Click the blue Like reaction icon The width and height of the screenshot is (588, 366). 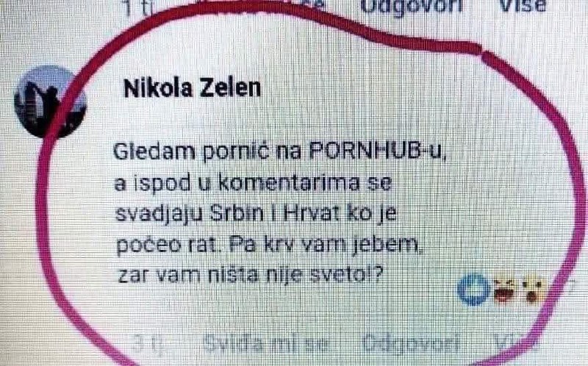tap(473, 290)
